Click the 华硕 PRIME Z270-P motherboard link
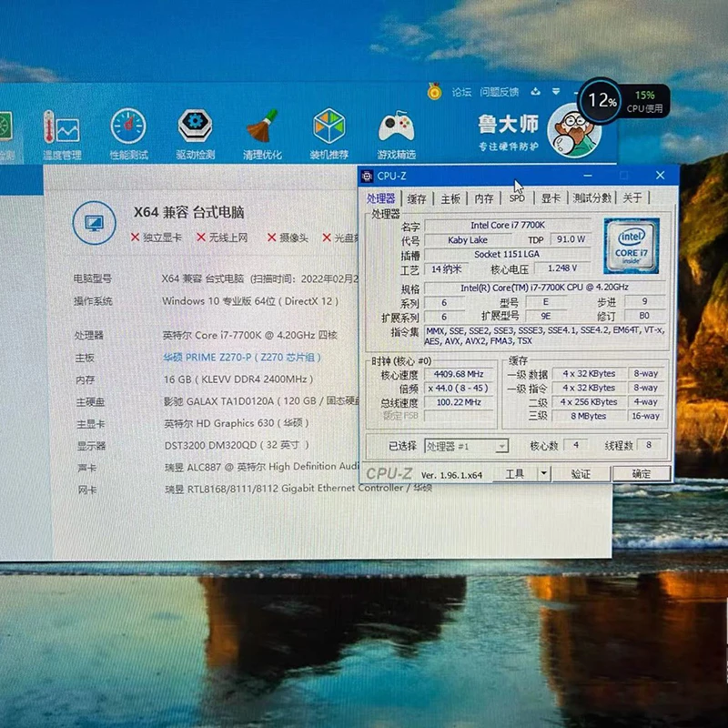 (x=241, y=357)
